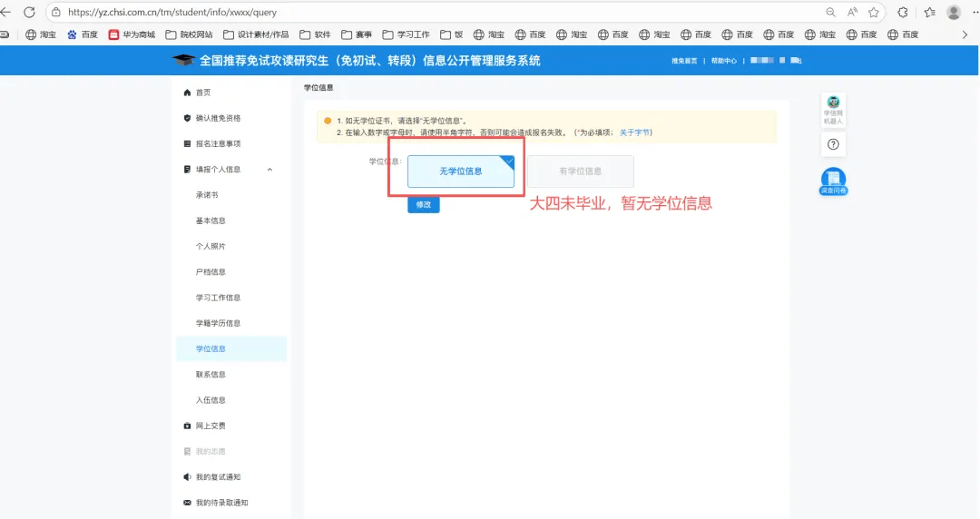Click the payment icon beside 网上交费
Image resolution: width=980 pixels, height=519 pixels.
click(187, 426)
